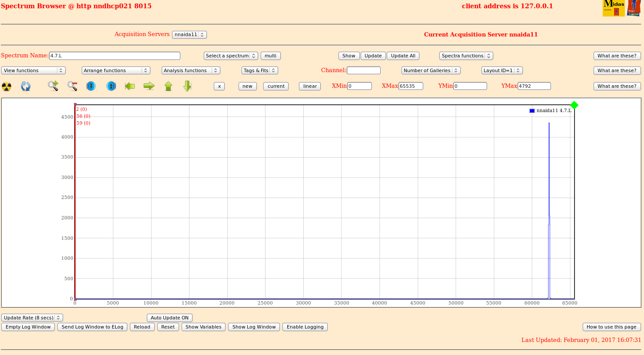Click the blue refresh arrows icon
The width and height of the screenshot is (644, 355).
pos(26,86)
